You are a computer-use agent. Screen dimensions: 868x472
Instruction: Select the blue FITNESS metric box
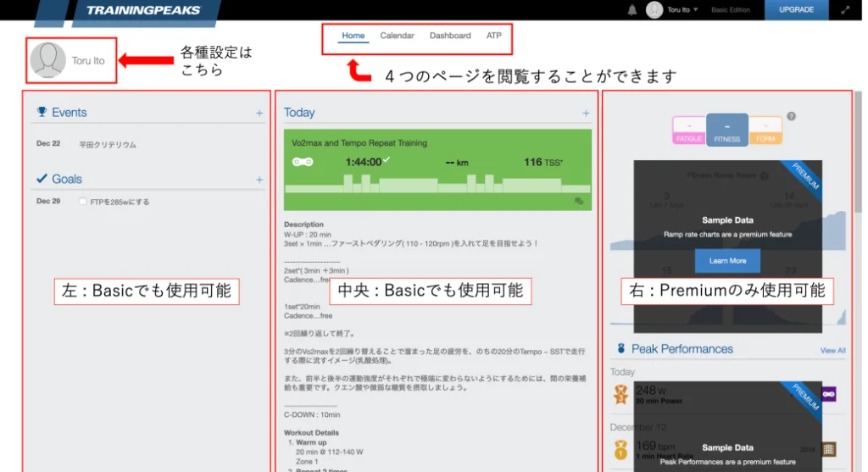726,130
